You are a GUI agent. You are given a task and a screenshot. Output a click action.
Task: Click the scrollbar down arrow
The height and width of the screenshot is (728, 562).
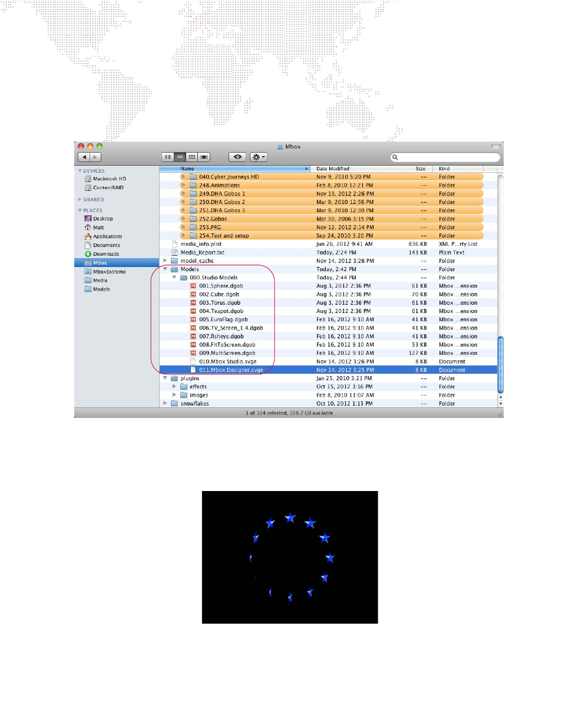click(x=501, y=404)
